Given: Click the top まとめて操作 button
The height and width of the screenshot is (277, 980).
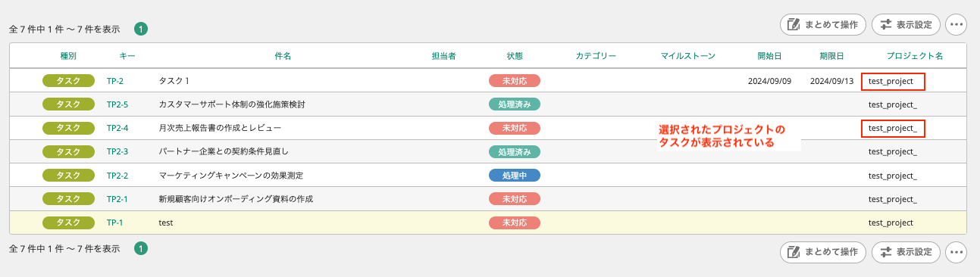Looking at the screenshot, I should pos(823,24).
